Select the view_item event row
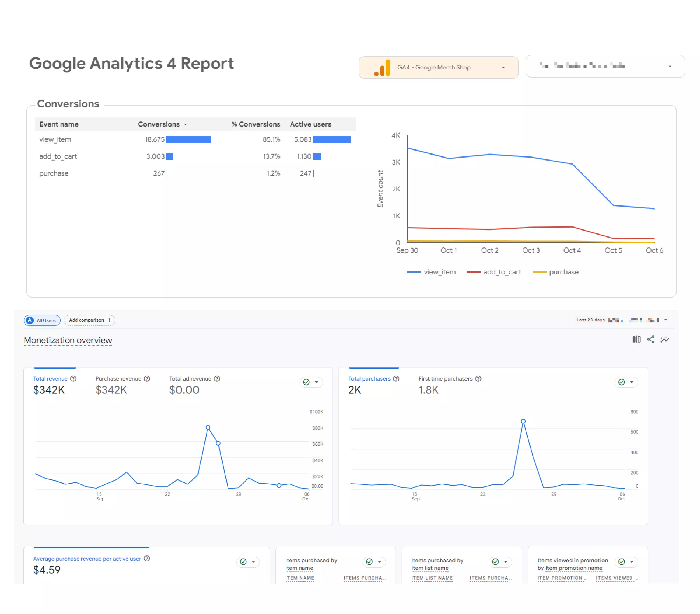 click(x=195, y=139)
